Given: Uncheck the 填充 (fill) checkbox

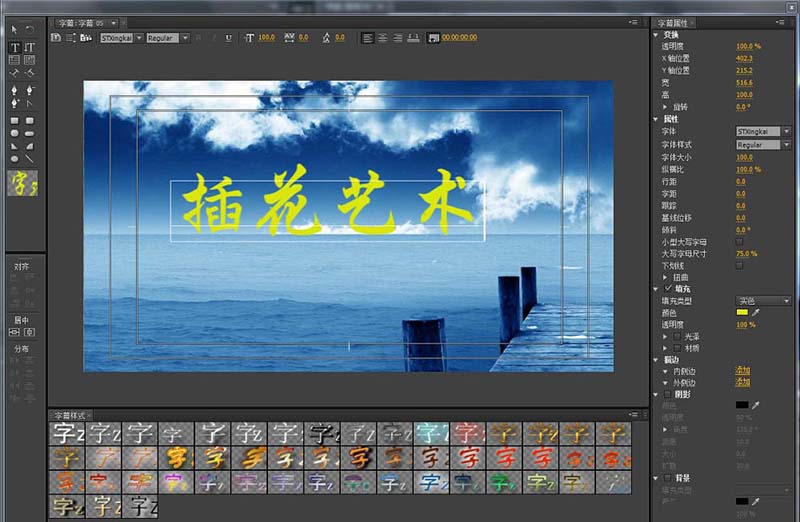Looking at the screenshot, I should pos(668,288).
